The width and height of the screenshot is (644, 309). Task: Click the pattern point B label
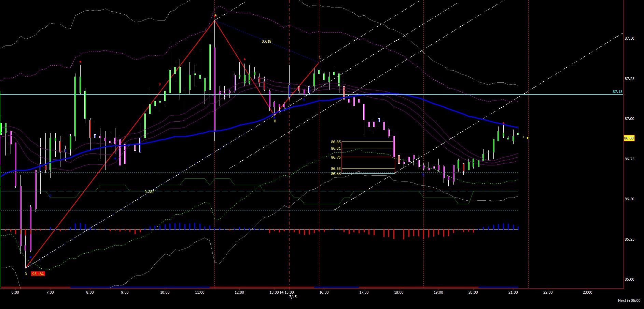tap(275, 121)
